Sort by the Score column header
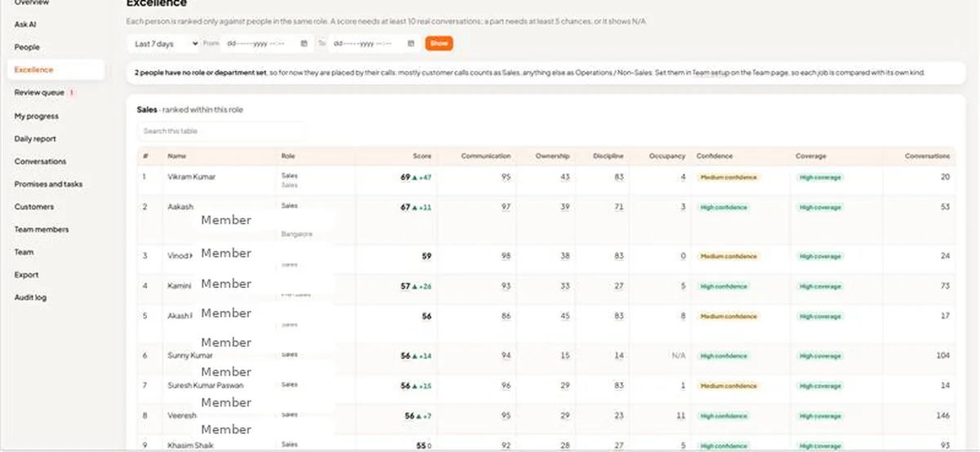Viewport: 980px width, 452px height. (x=422, y=156)
